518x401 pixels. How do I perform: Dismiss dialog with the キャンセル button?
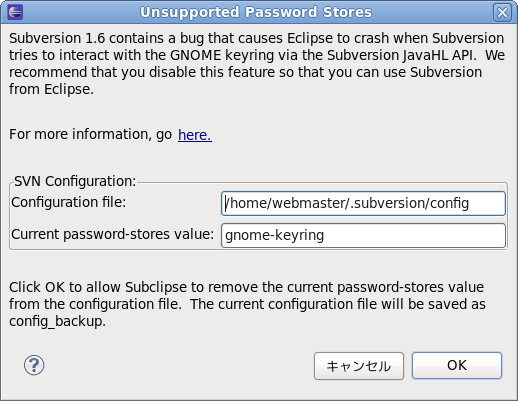[x=359, y=366]
